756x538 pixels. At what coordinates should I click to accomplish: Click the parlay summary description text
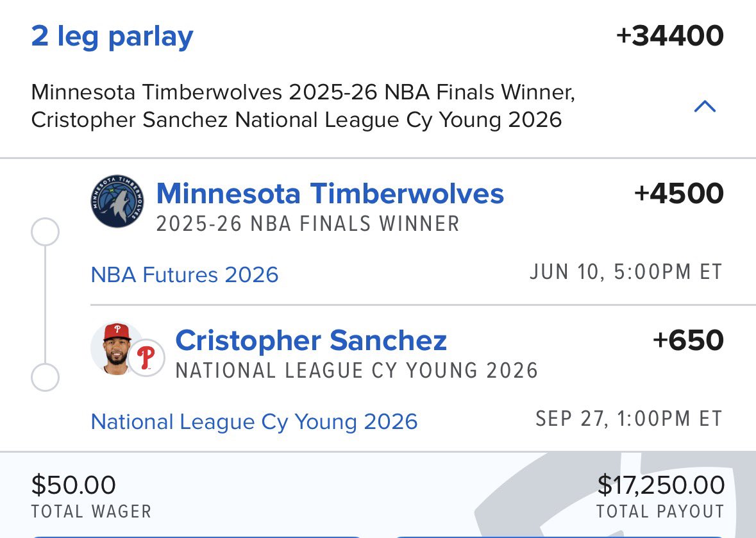303,106
